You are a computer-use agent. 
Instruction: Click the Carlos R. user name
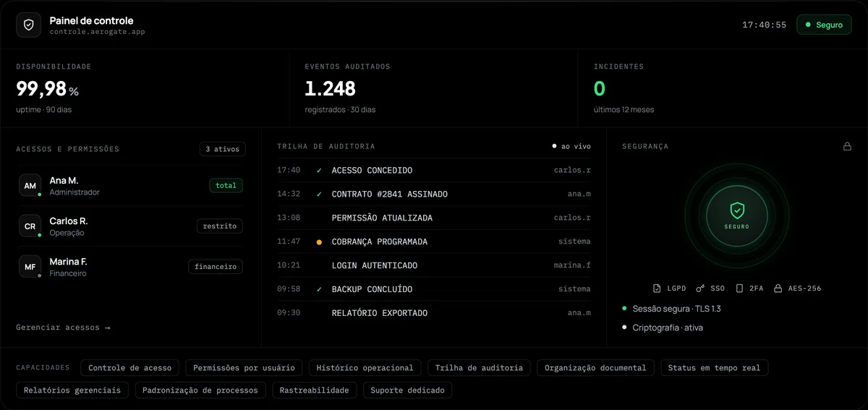(x=69, y=221)
